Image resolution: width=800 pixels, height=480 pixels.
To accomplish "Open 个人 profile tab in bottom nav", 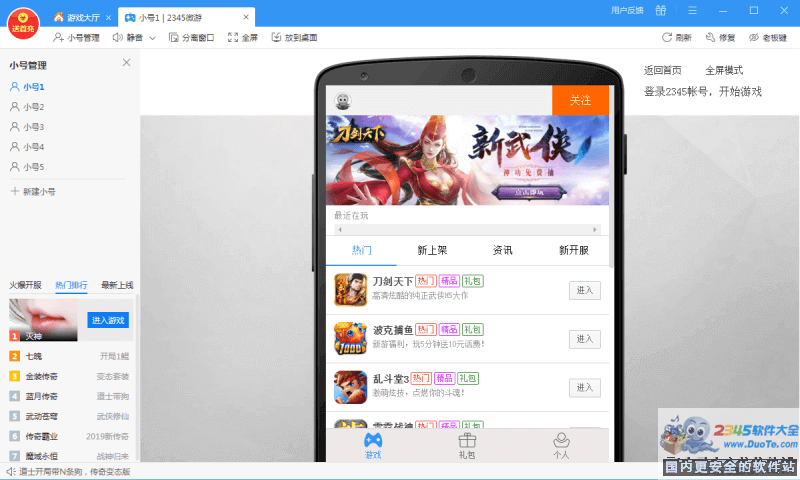I will pyautogui.click(x=561, y=445).
